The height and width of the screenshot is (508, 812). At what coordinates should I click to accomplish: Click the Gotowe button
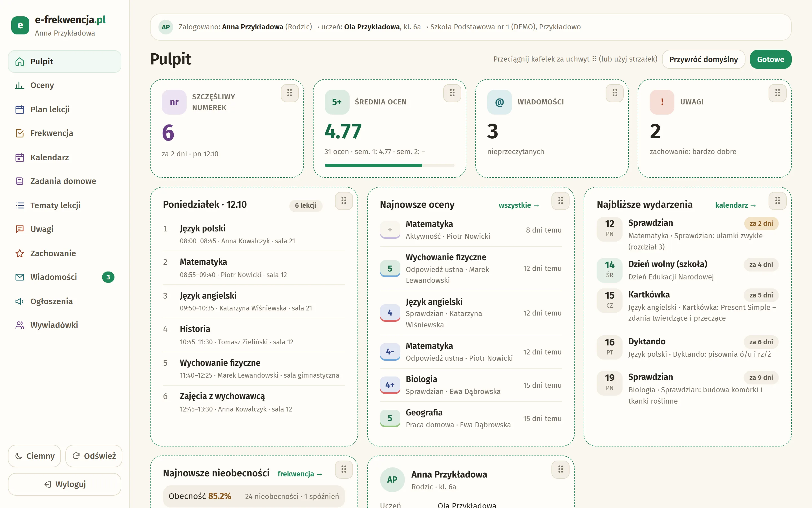click(x=770, y=60)
